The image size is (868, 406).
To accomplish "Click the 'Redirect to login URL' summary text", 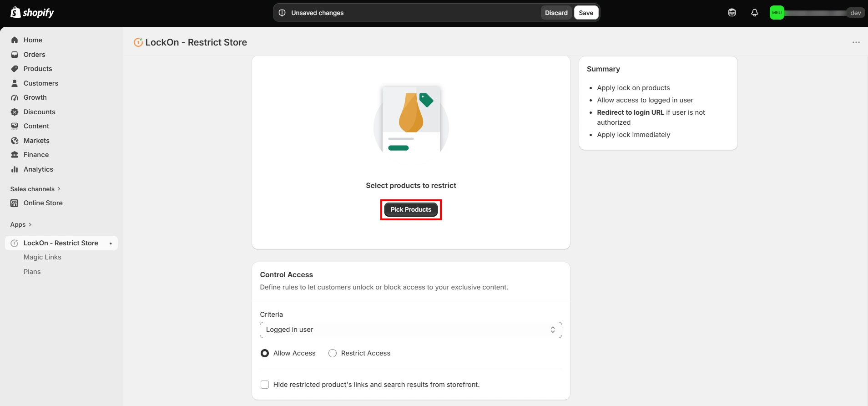I will point(631,112).
